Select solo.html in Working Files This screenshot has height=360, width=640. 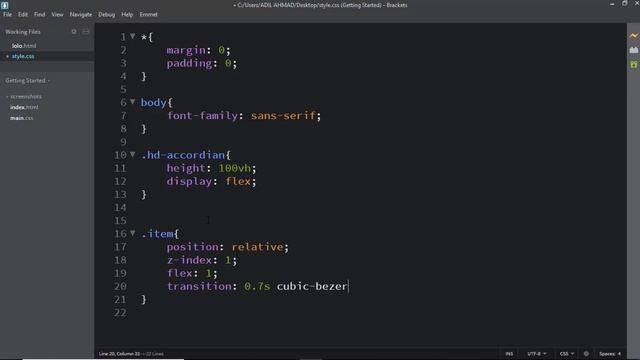point(24,46)
